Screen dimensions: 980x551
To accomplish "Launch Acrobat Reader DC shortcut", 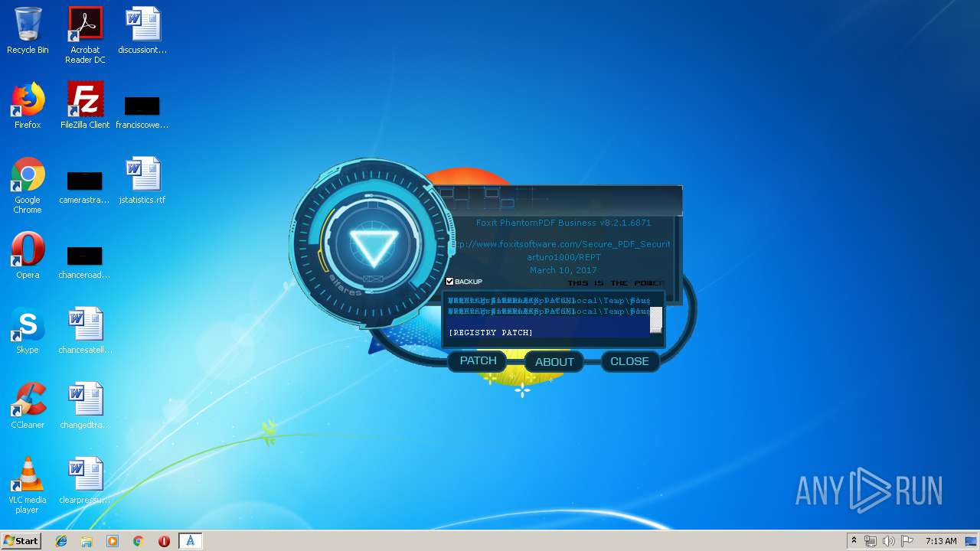I will point(85,35).
